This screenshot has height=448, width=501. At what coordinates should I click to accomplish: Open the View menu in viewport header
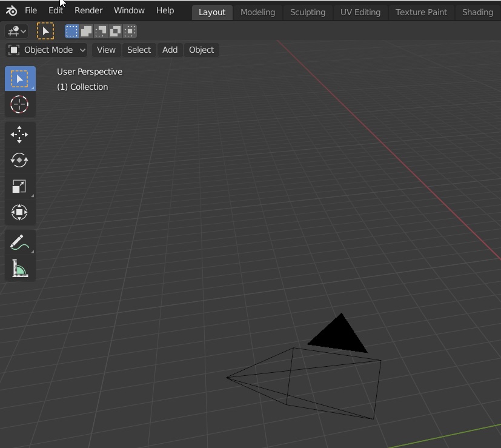tap(106, 50)
